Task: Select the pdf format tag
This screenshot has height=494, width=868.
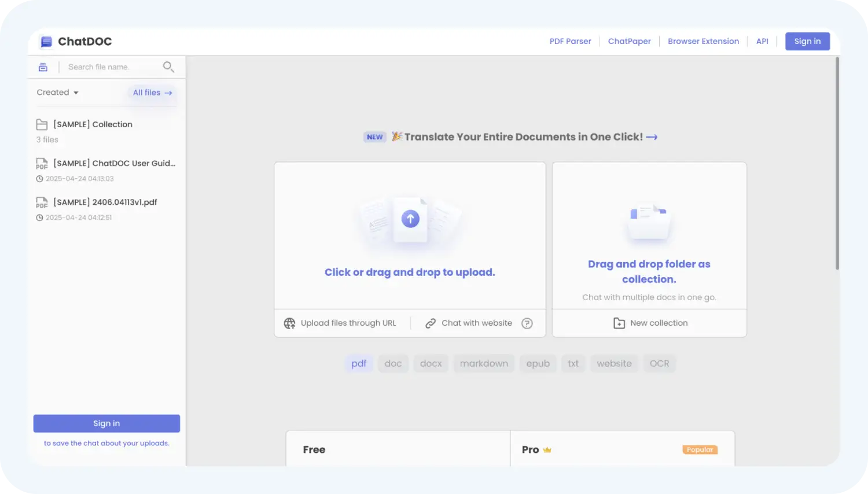Action: coord(359,363)
